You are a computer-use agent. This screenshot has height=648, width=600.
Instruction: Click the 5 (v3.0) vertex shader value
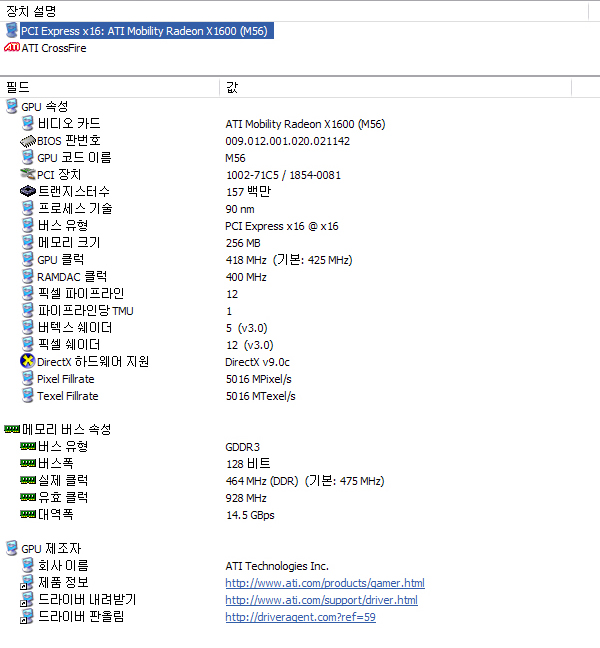click(x=247, y=328)
